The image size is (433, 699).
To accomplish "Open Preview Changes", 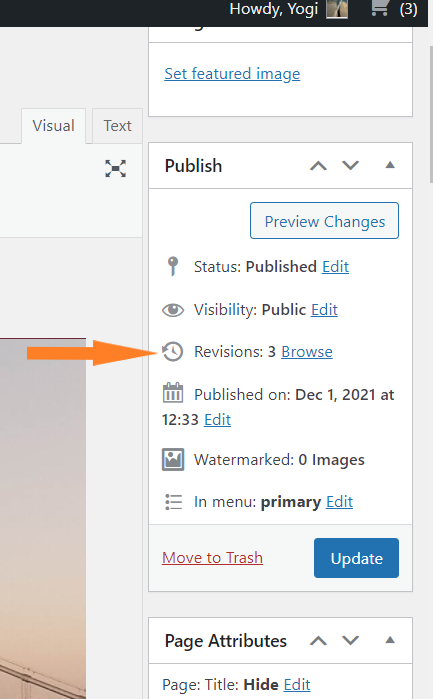I will coord(325,221).
